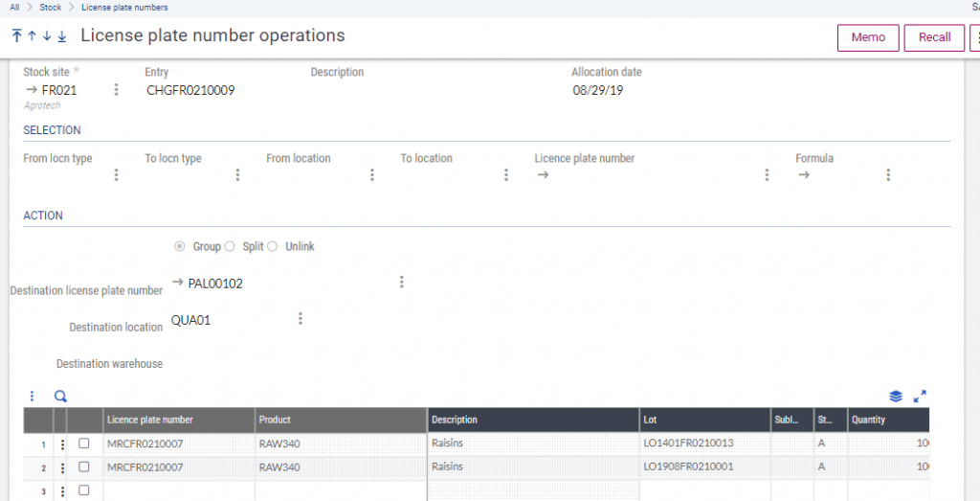Open table layers configuration icon
The image size is (980, 501).
(896, 396)
